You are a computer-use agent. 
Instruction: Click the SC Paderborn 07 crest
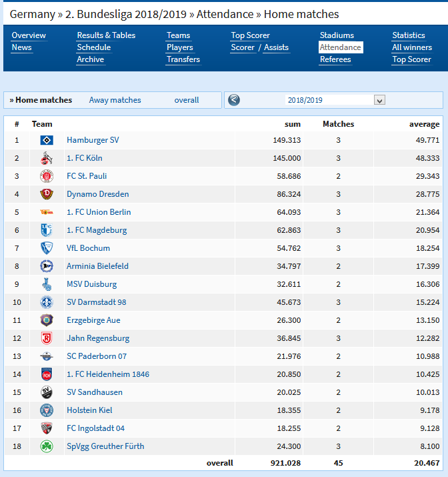[x=47, y=356]
